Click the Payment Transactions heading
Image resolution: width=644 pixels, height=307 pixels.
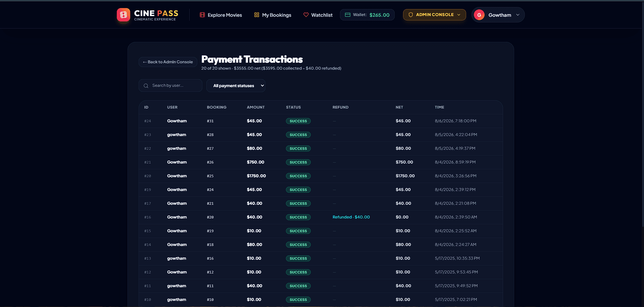click(252, 59)
